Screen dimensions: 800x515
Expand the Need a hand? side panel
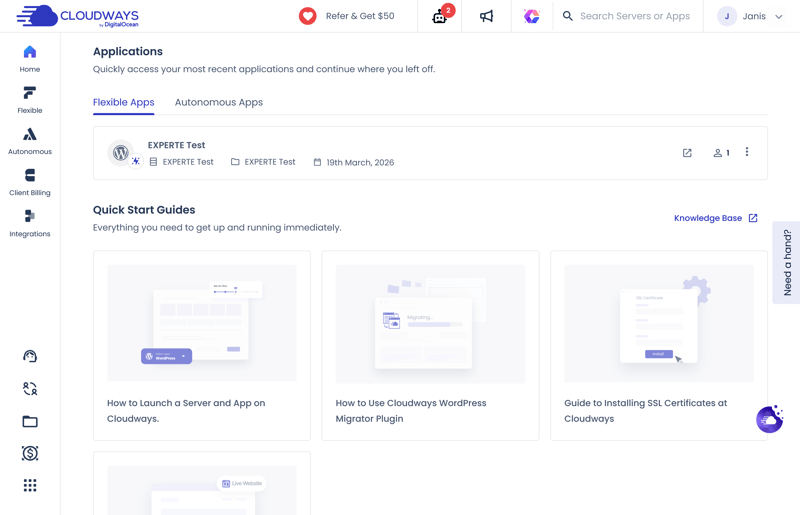click(787, 262)
